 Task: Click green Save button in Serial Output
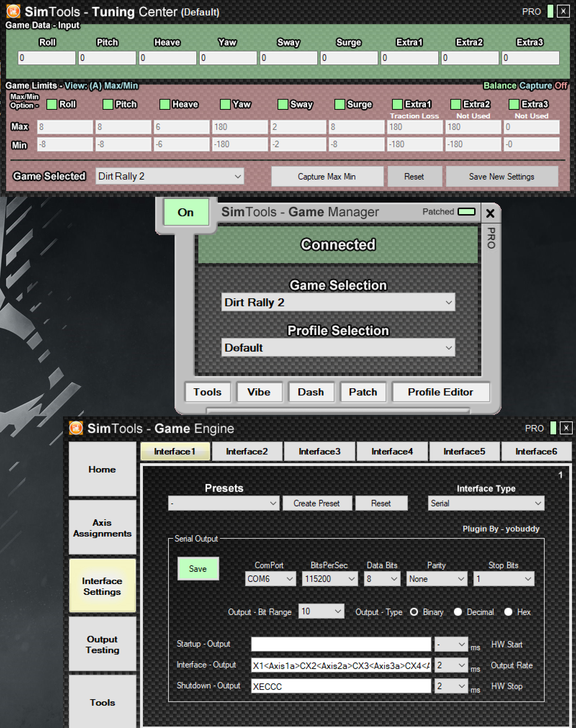pyautogui.click(x=198, y=569)
